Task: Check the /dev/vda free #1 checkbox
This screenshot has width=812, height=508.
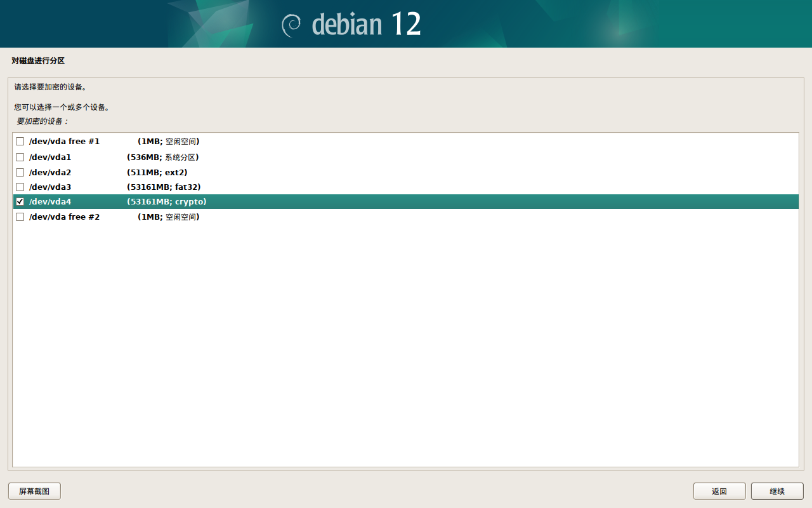Action: pos(20,142)
